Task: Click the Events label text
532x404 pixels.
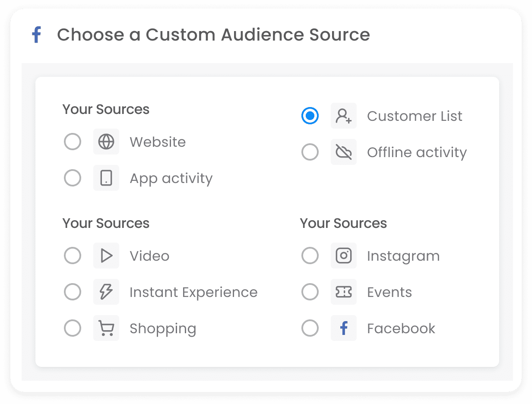Action: (389, 292)
